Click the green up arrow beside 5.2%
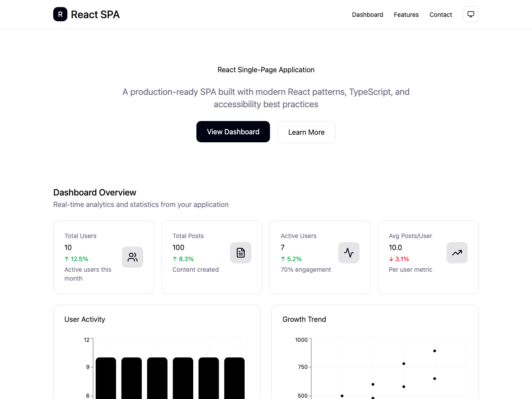Image resolution: width=532 pixels, height=399 pixels. click(x=283, y=259)
